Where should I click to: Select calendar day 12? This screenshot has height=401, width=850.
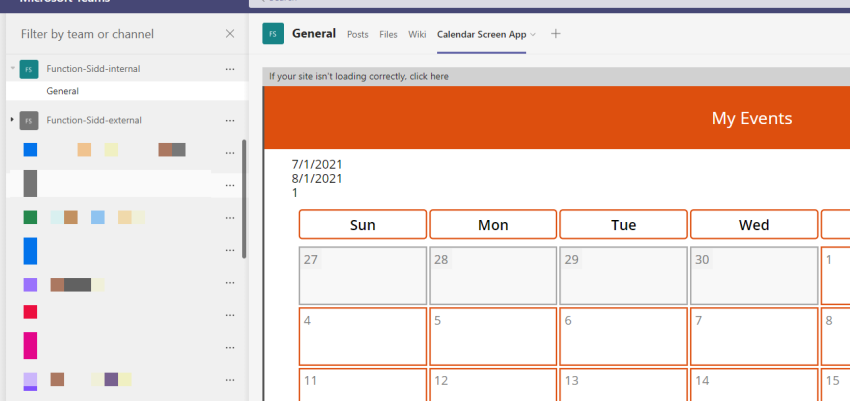(493, 384)
